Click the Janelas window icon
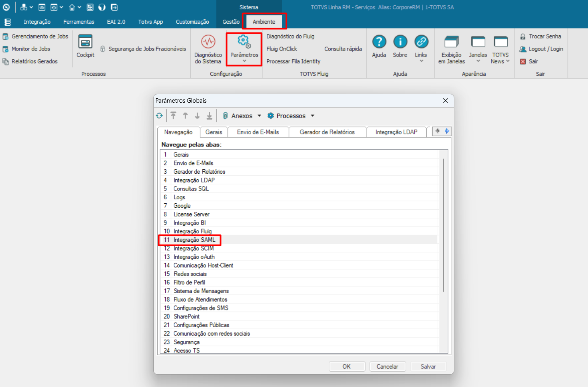588x387 pixels. coord(478,42)
